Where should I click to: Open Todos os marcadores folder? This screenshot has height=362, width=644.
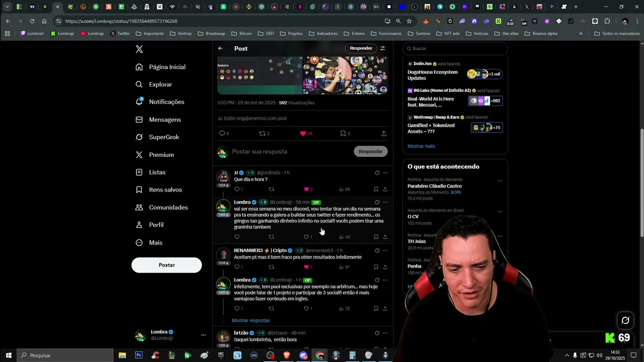617,34
